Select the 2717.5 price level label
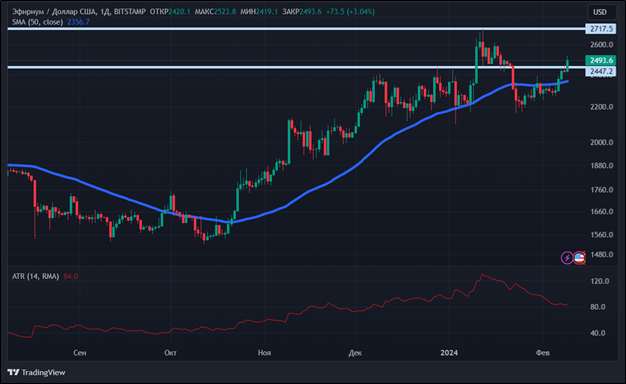626x384 pixels. click(x=601, y=29)
